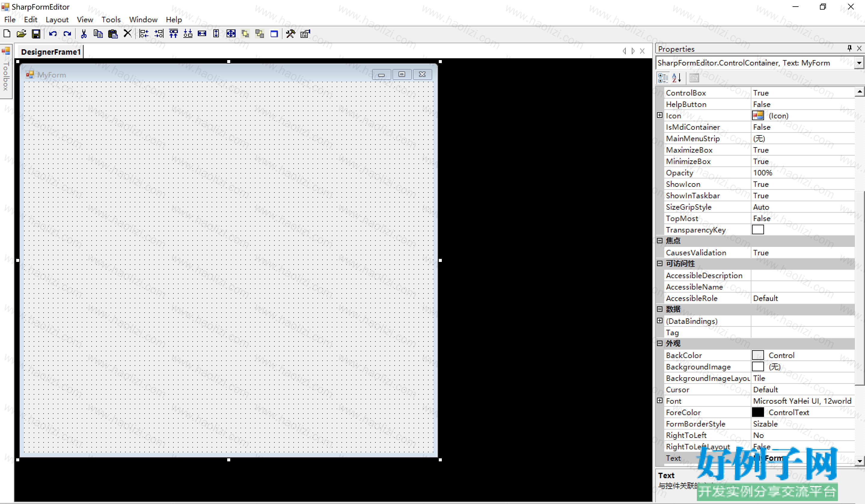Close the Properties panel
Image resolution: width=865 pixels, height=504 pixels.
click(x=859, y=48)
